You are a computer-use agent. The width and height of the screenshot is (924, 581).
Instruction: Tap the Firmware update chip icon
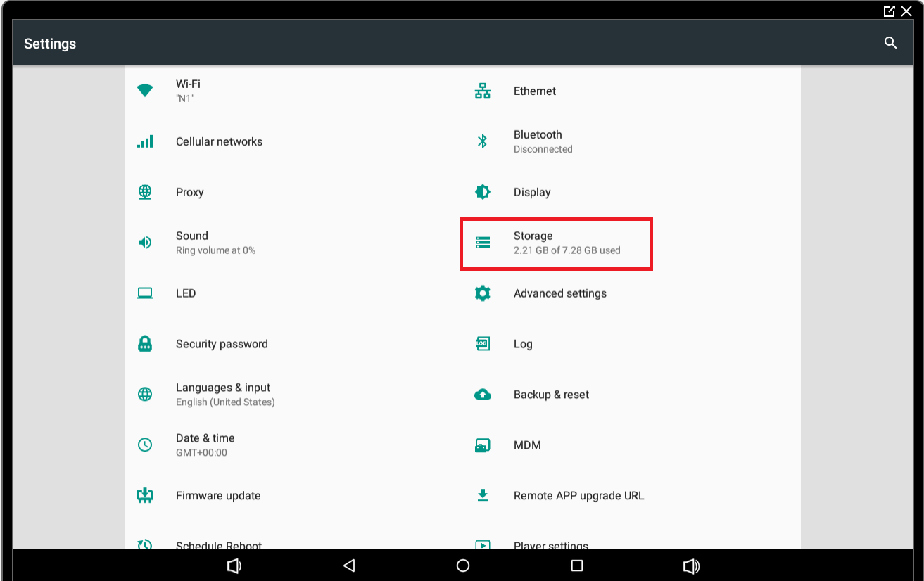coord(145,496)
